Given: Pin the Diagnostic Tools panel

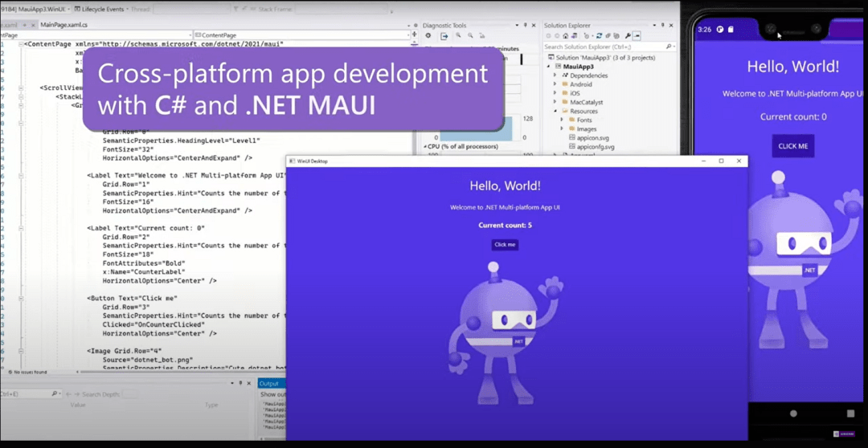Looking at the screenshot, I should coord(526,26).
